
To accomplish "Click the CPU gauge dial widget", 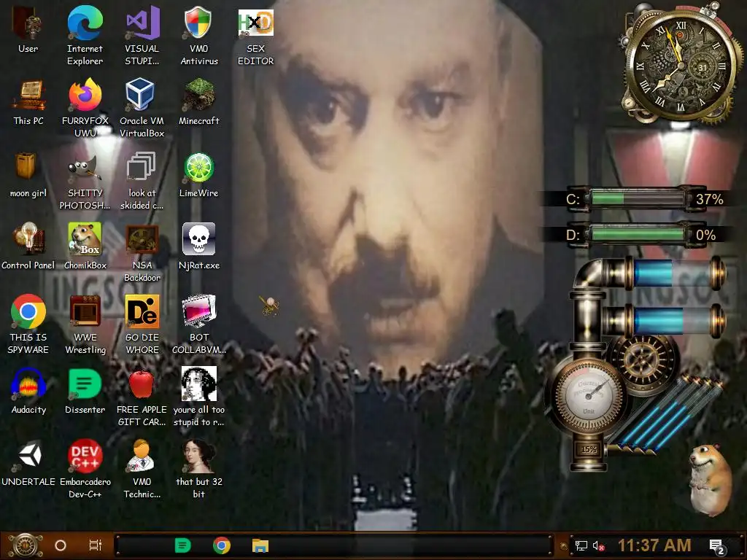I will [589, 396].
